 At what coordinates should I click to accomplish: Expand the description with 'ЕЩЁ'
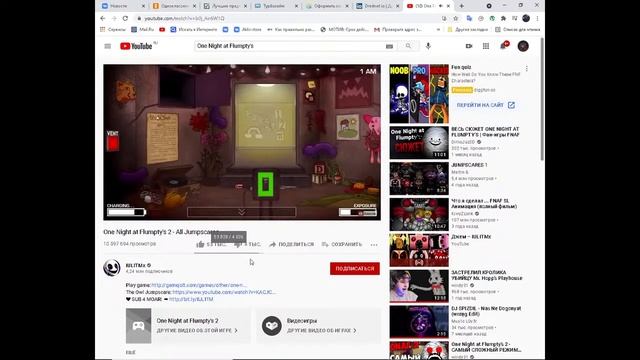131,352
